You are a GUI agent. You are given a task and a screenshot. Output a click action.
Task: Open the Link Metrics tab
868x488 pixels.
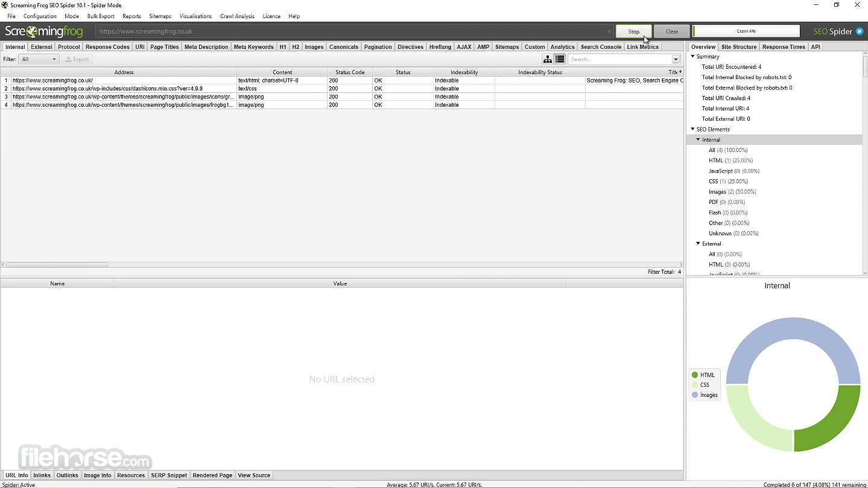643,46
